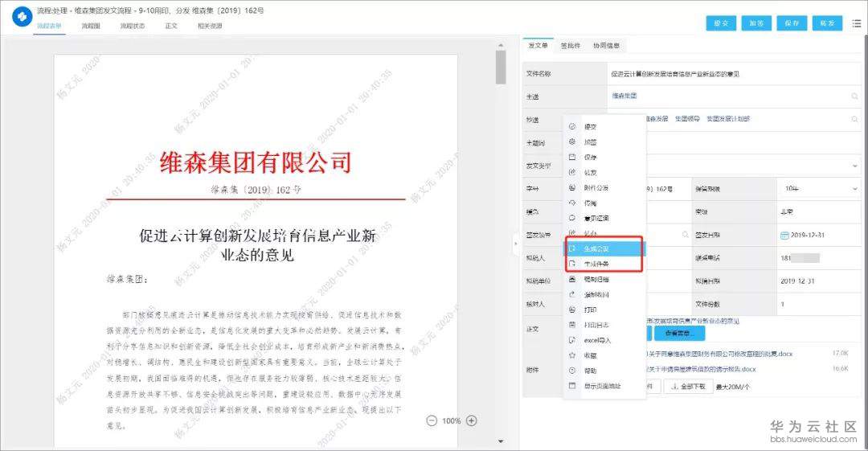Click the blue 加签 button at top
This screenshot has width=868, height=451.
756,23
